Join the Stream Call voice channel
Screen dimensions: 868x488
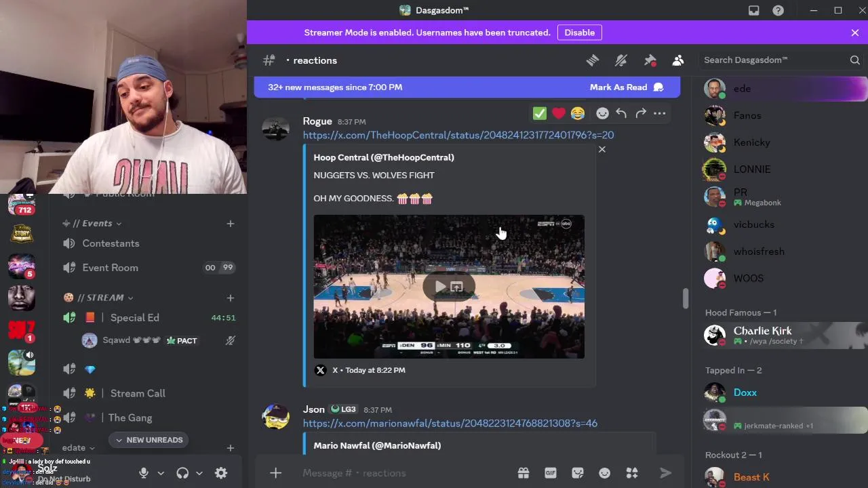click(149, 393)
